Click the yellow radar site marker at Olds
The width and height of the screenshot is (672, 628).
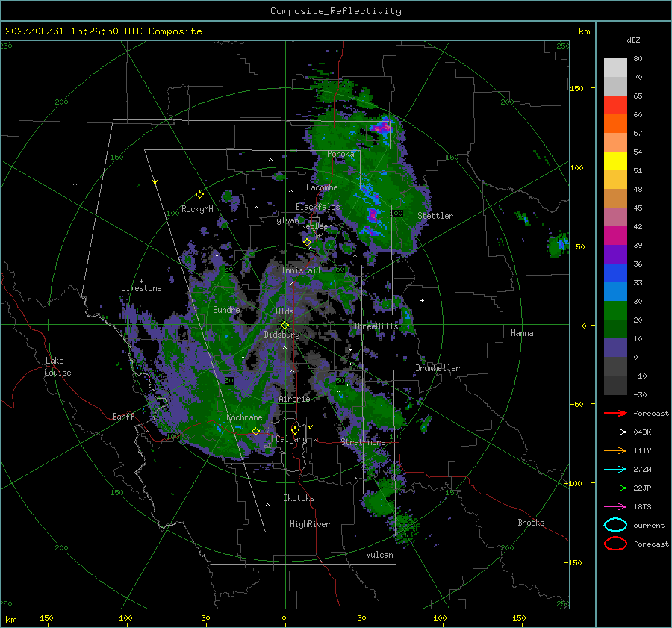pos(285,326)
